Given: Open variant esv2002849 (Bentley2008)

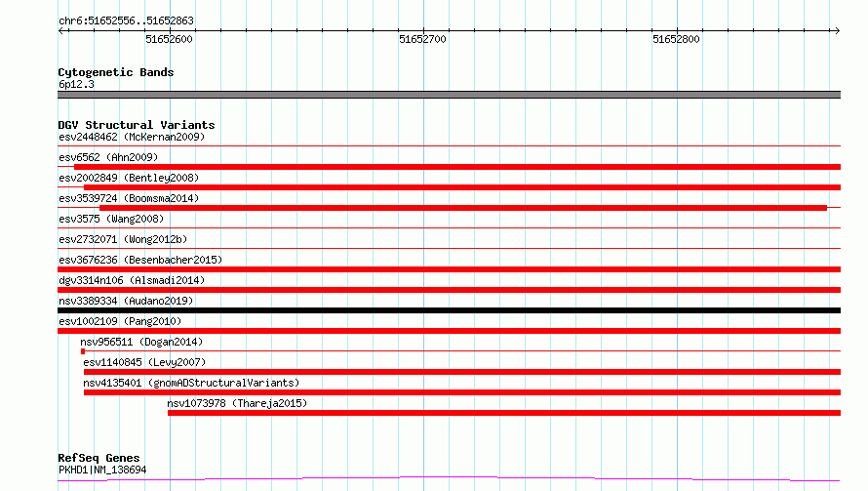Looking at the screenshot, I should pyautogui.click(x=129, y=178).
